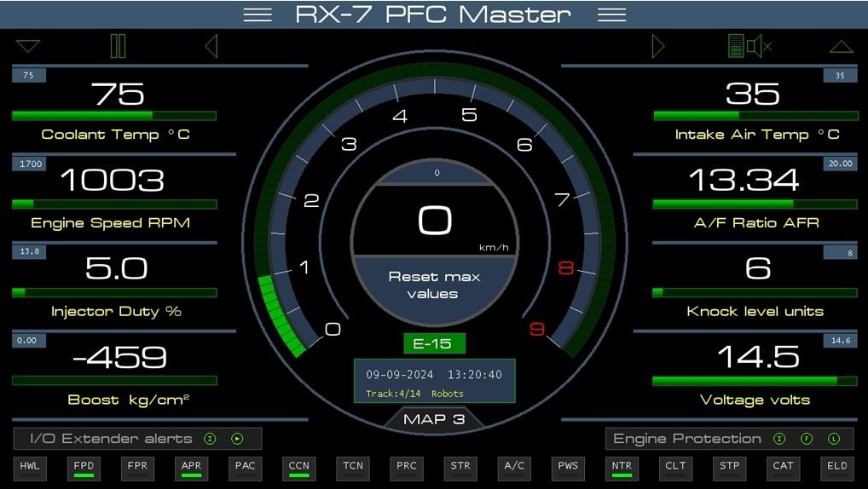Click the E-15 fuel label
This screenshot has width=868, height=489.
tap(434, 343)
